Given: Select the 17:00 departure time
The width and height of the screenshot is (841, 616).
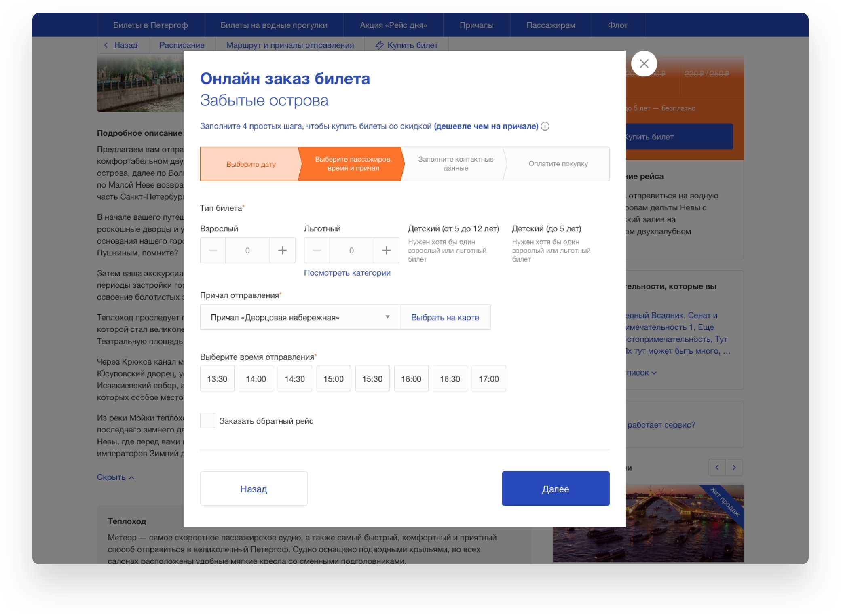Looking at the screenshot, I should point(489,379).
